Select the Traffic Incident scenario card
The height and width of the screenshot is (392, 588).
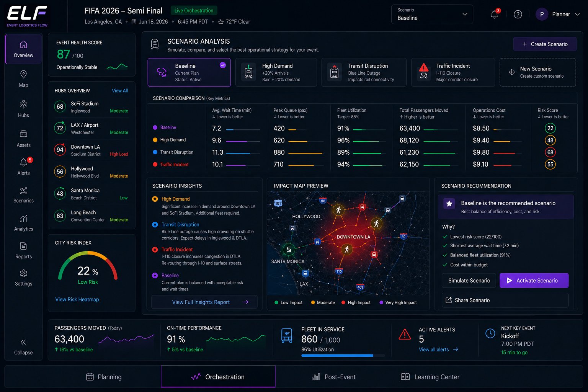(453, 72)
